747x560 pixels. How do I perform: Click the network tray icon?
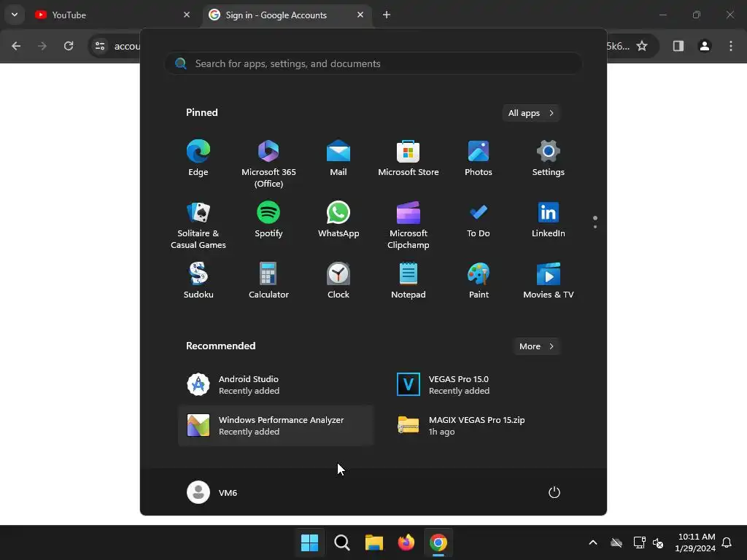coord(639,542)
